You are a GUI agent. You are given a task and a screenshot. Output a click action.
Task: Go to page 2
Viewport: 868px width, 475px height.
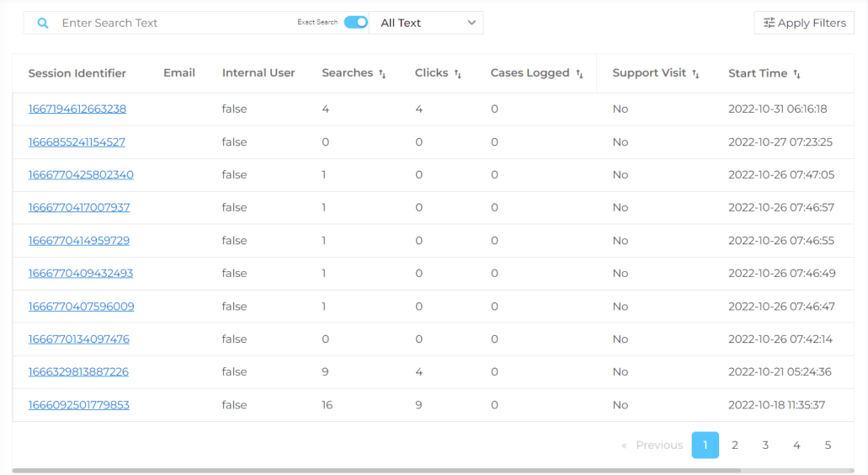click(735, 445)
